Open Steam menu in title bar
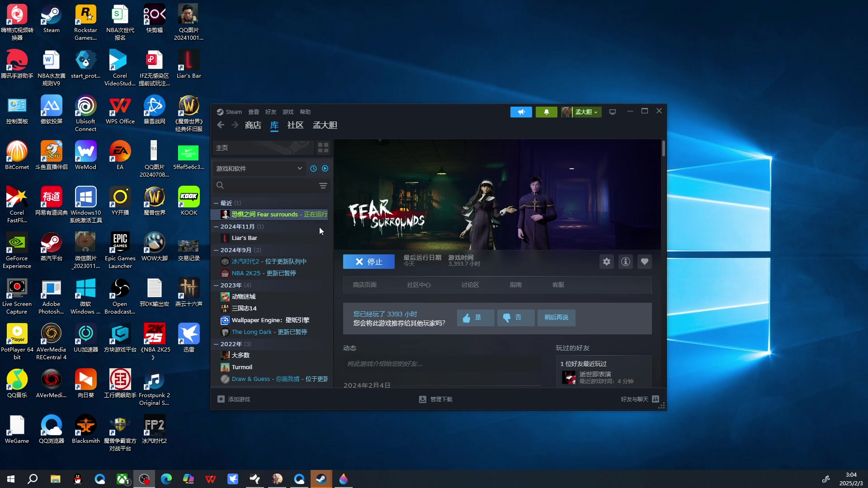Image resolution: width=868 pixels, height=488 pixels. click(229, 112)
